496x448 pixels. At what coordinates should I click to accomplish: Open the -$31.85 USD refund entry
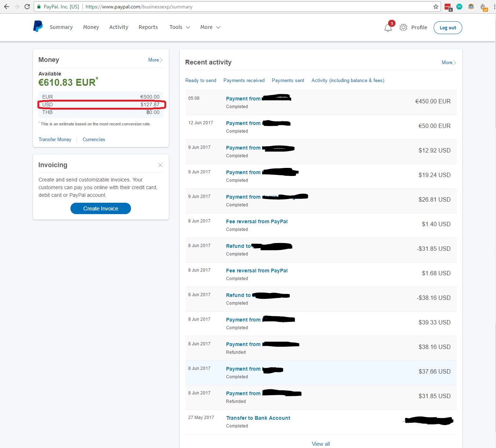321,250
